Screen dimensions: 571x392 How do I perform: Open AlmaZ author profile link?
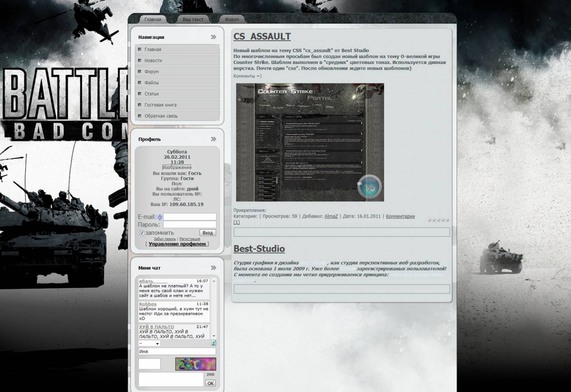331,216
